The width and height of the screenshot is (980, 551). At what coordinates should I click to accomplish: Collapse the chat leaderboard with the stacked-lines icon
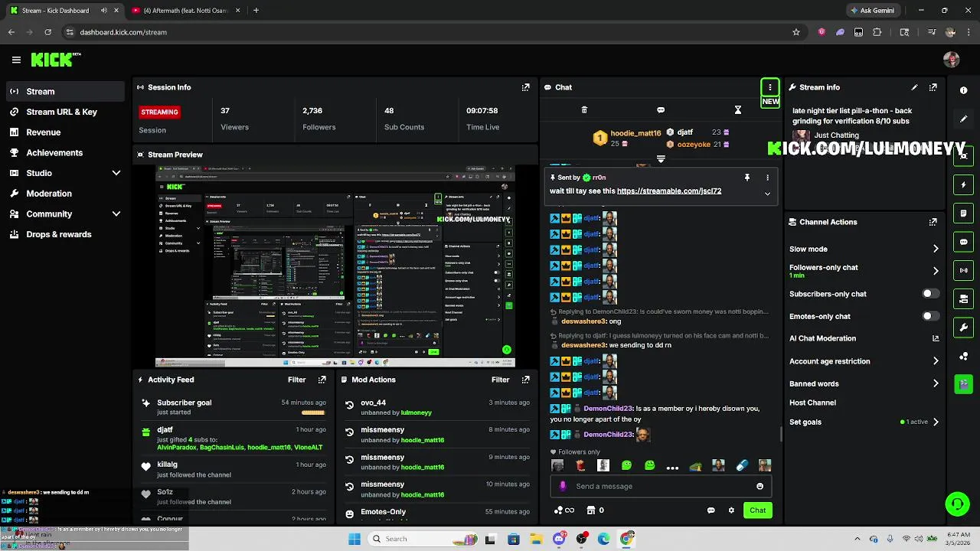[x=661, y=159]
